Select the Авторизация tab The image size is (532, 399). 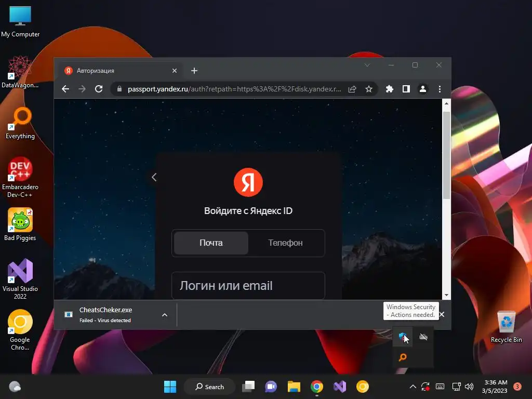pyautogui.click(x=120, y=71)
